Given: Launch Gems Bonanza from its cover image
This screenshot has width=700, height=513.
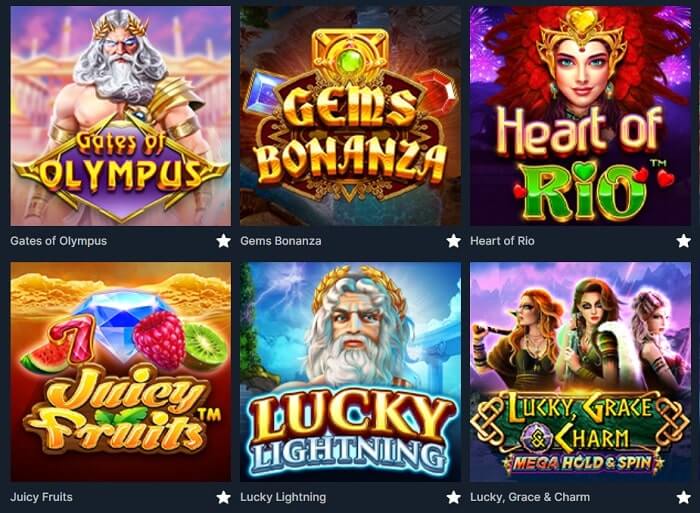Looking at the screenshot, I should [350, 116].
